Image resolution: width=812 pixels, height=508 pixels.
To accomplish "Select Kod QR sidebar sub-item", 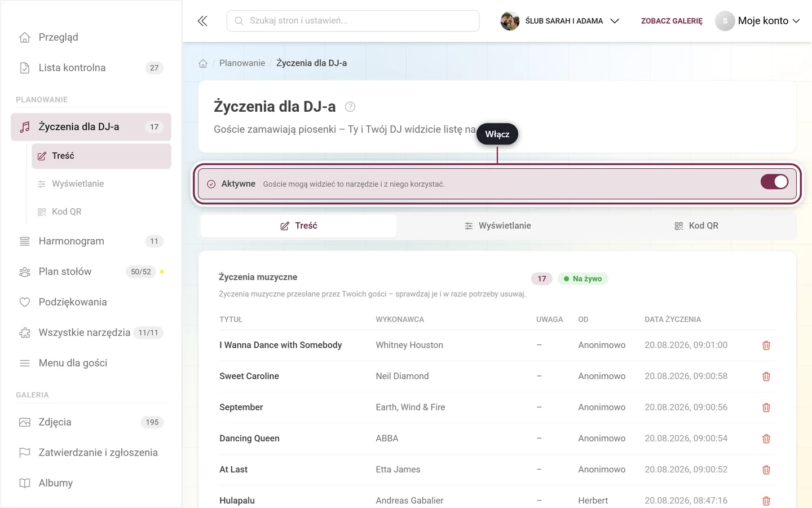I will pyautogui.click(x=101, y=212).
